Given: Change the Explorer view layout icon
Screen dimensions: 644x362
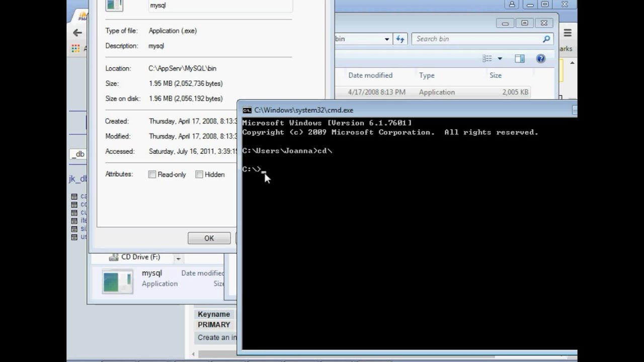Looking at the screenshot, I should (x=487, y=59).
